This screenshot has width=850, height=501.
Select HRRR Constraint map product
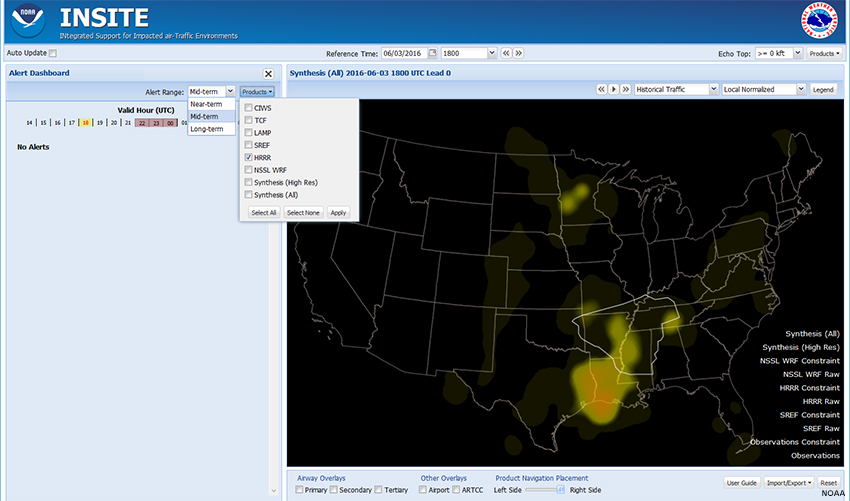[x=809, y=388]
